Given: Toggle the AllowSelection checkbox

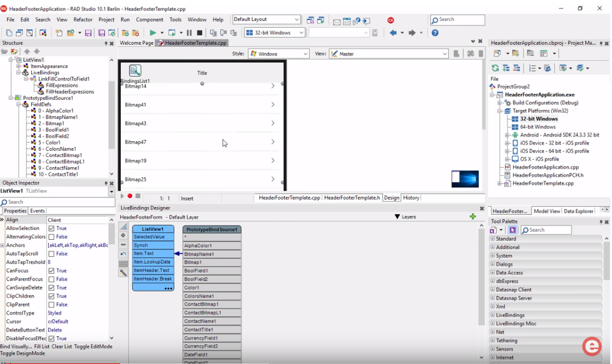Looking at the screenshot, I should pyautogui.click(x=51, y=228).
